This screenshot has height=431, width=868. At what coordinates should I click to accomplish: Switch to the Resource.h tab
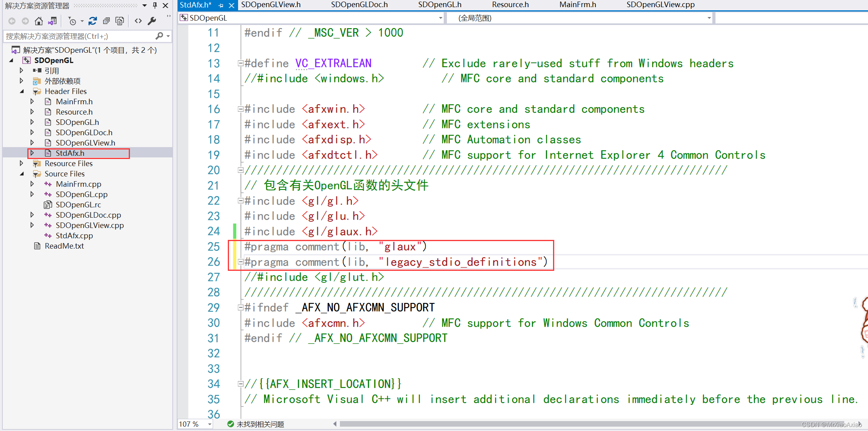pos(510,5)
